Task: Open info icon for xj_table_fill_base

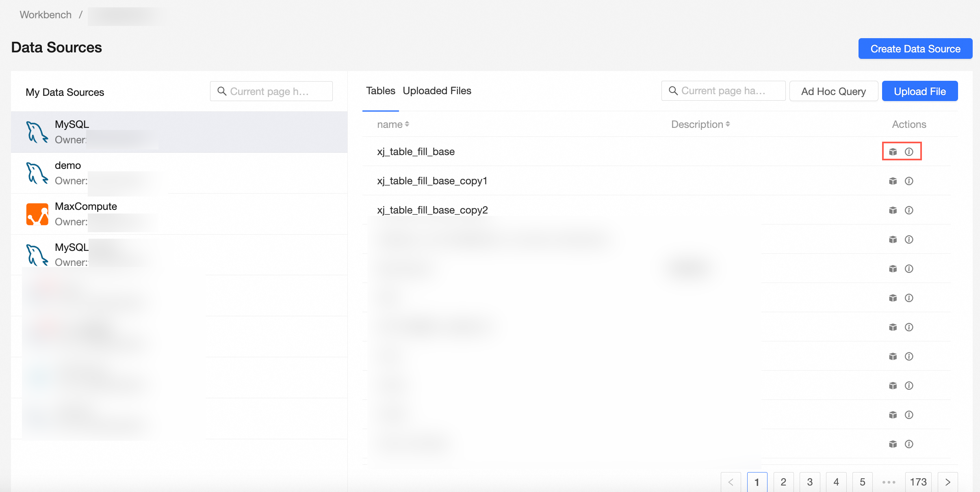Action: 909,152
